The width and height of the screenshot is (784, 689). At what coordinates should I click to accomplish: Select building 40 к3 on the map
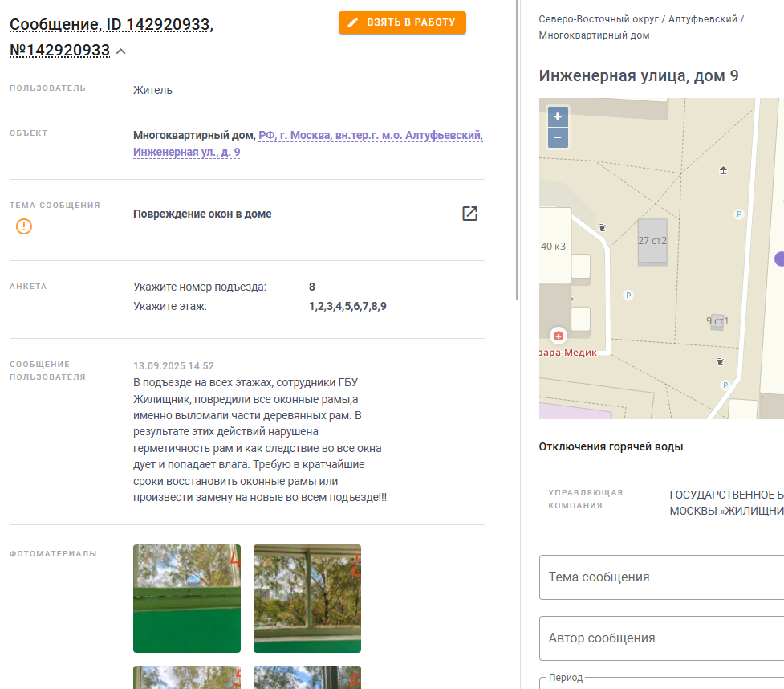[554, 246]
